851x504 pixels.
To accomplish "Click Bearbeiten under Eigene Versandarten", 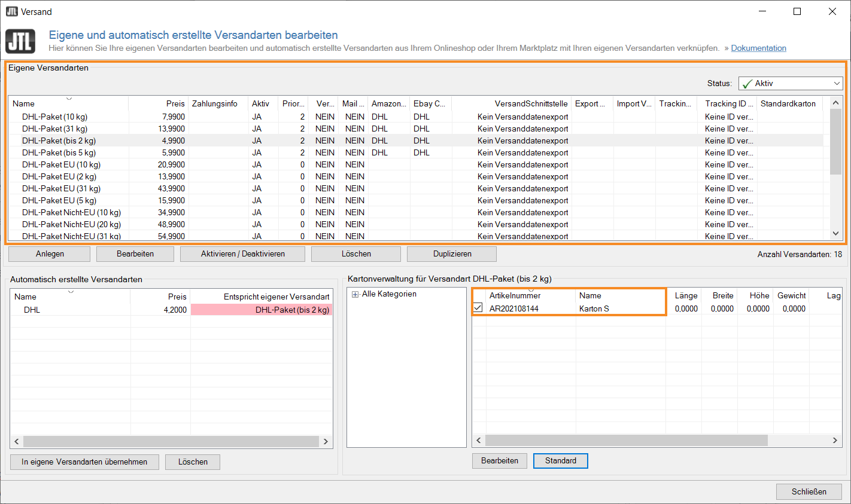I will coord(135,254).
